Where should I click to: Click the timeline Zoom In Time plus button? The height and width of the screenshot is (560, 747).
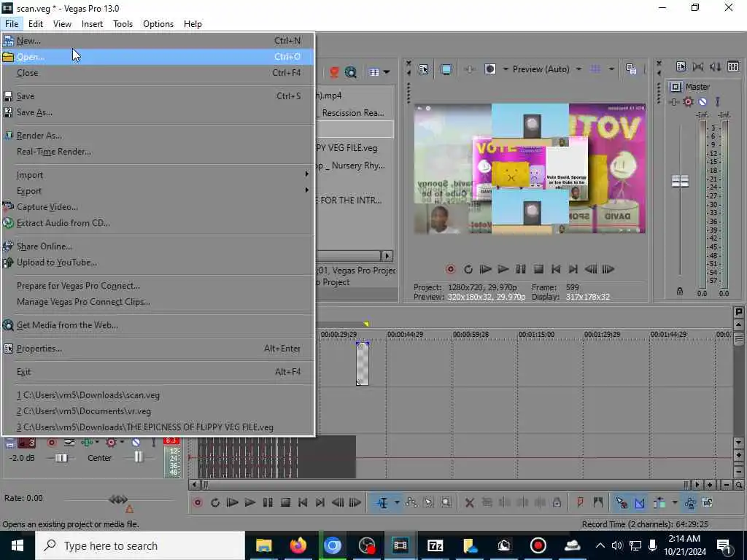coord(710,485)
